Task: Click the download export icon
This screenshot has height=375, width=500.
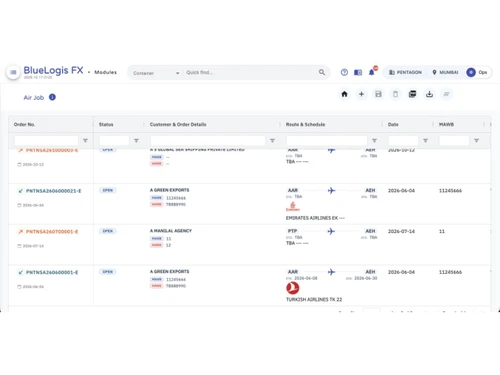Action: click(x=429, y=94)
